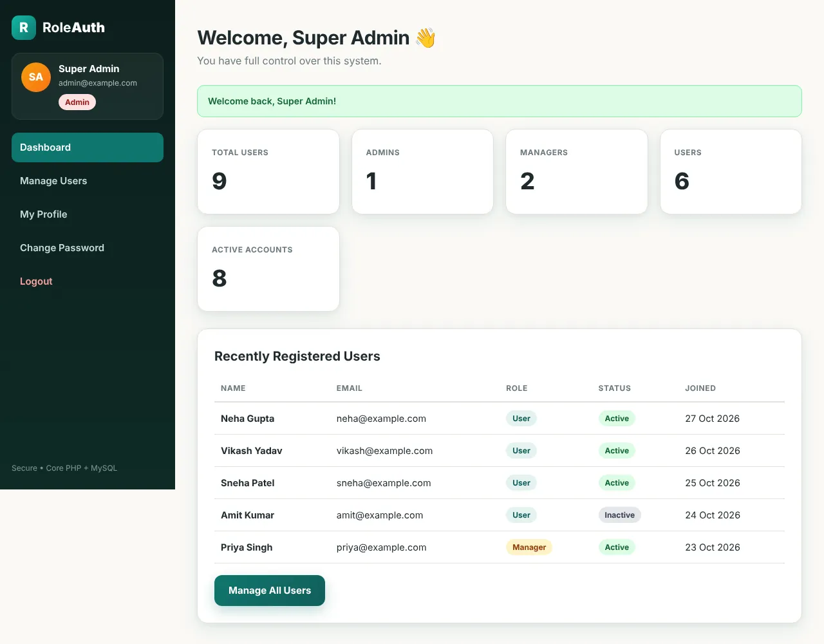Click the RoleAuth R logo icon

(x=24, y=28)
